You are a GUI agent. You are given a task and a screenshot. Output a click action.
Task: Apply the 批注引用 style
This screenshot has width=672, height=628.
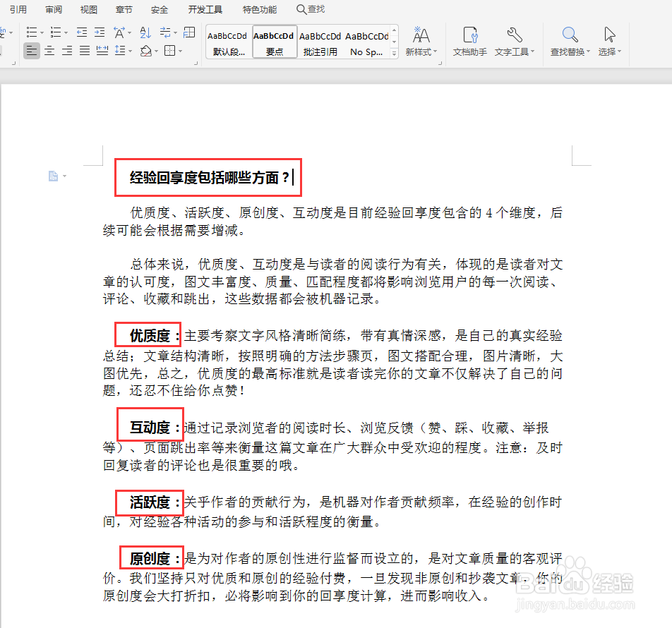click(x=320, y=42)
